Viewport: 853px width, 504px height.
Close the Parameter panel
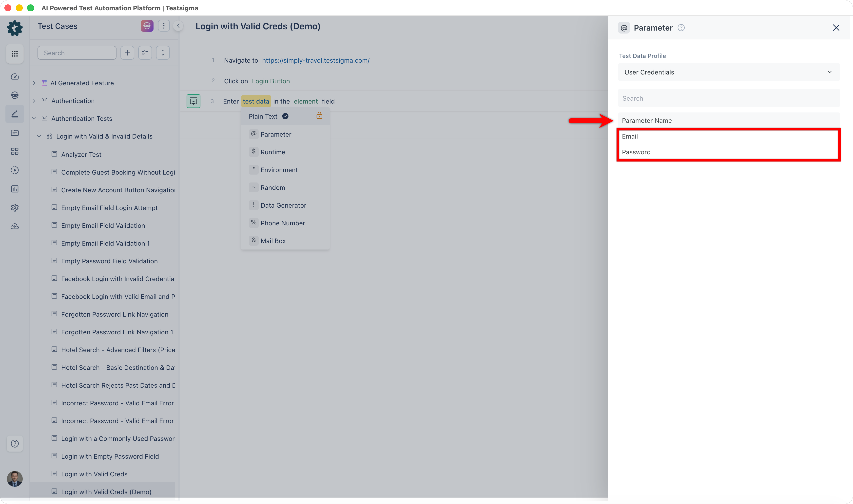pos(836,28)
